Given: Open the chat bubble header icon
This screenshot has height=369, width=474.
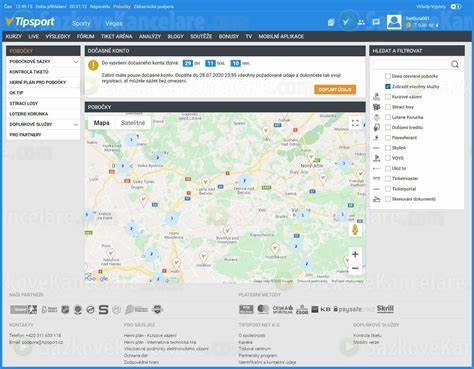Looking at the screenshot, I should (x=376, y=22).
